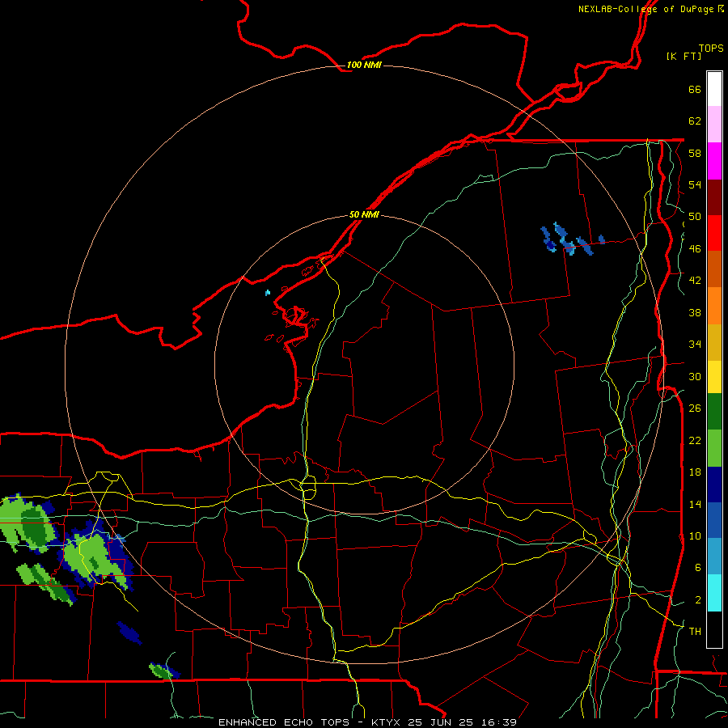Viewport: 728px width, 728px height.
Task: Click the magenta 58 kft legend swatch
Action: 714,161
